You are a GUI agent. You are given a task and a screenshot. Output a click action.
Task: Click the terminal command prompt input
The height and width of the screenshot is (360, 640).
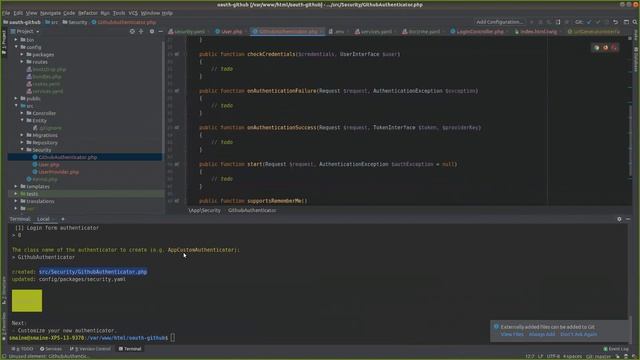[x=173, y=338]
